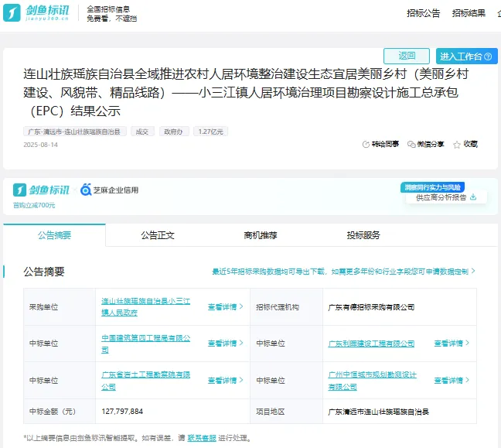501x448 pixels.
Task: Click the 微信分享 share icon
Action: 412,145
